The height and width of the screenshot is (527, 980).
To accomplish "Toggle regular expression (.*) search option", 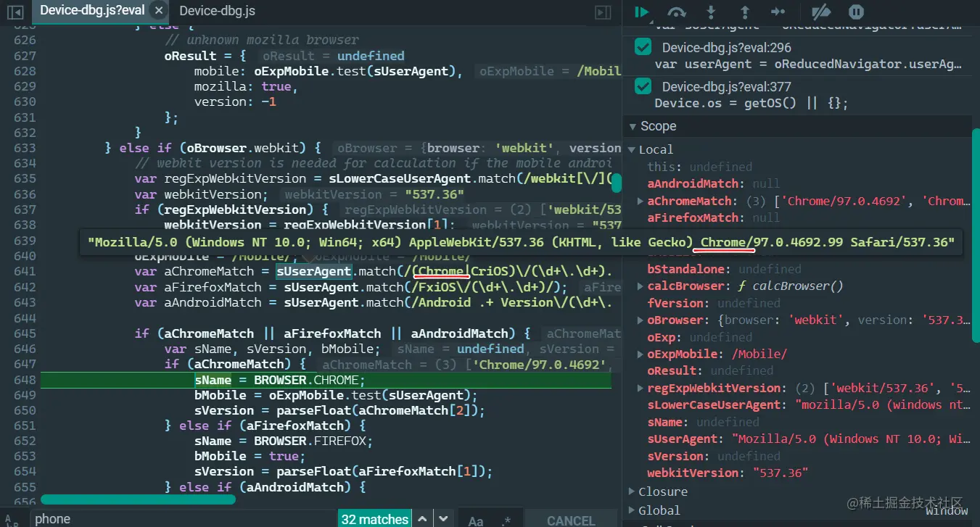I will click(506, 520).
